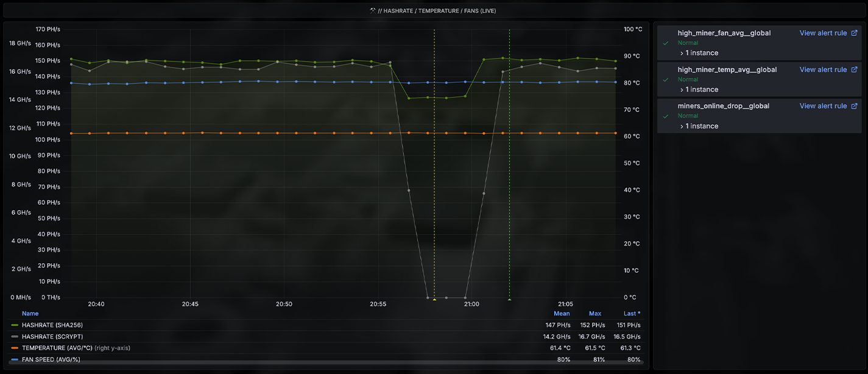Click the blue FAN SPEED color swatch
The height and width of the screenshot is (374, 868).
point(15,359)
